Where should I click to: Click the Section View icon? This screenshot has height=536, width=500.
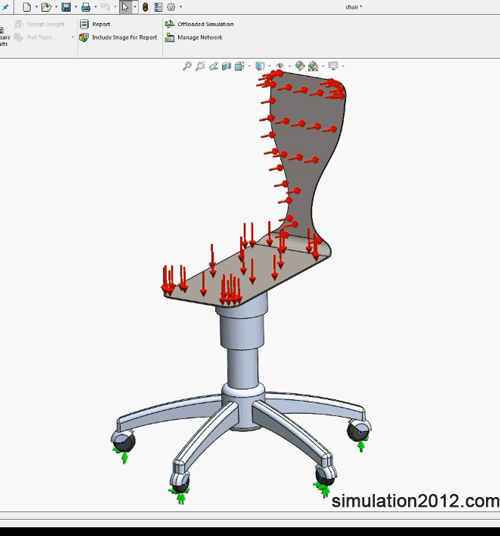[x=227, y=66]
